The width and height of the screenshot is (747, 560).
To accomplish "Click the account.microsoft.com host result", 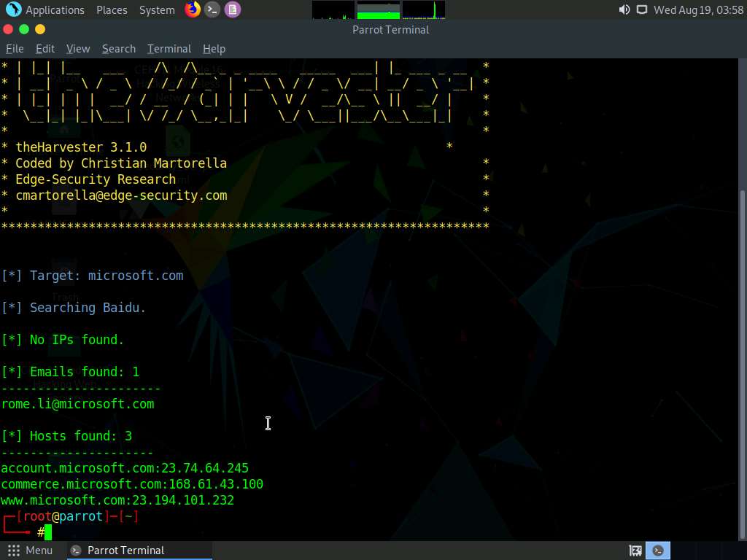I will point(125,468).
